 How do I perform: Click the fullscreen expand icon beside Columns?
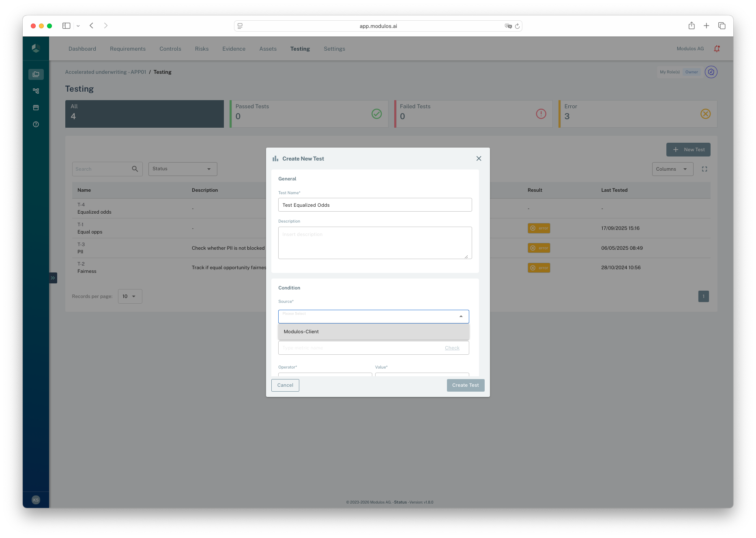[704, 169]
